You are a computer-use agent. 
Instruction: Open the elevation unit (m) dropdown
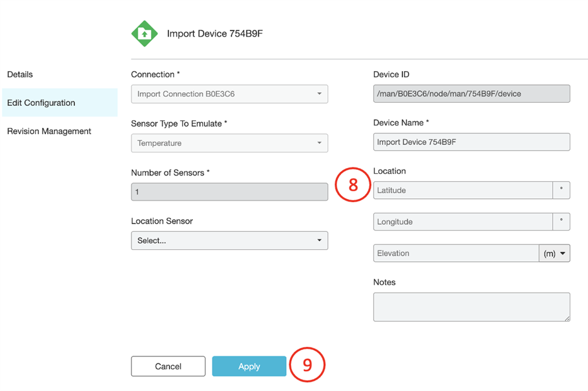coord(554,253)
